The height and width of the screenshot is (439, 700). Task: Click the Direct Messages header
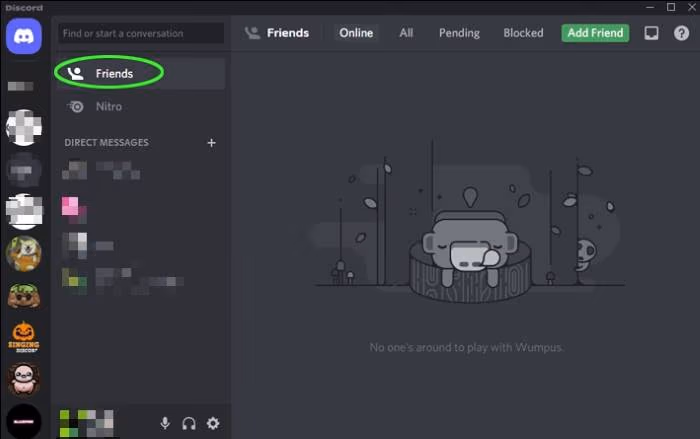(106, 143)
